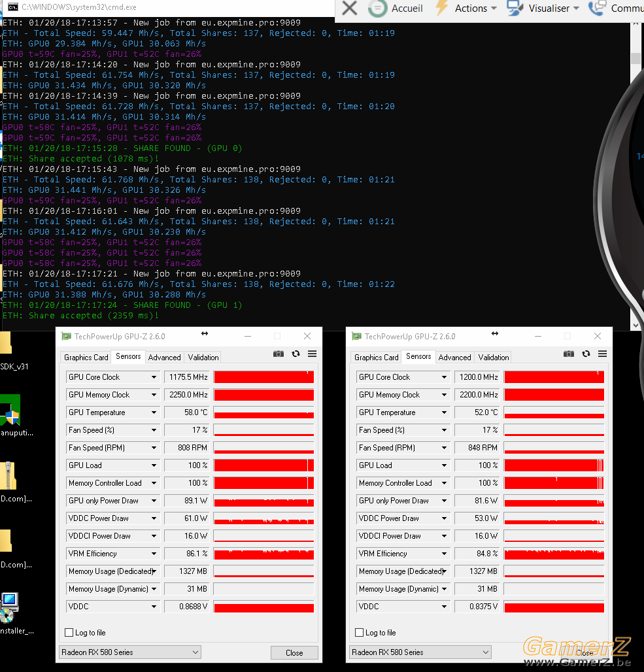
Task: Click GPU only Power Draw graph in right GPU-Z window
Action: pyautogui.click(x=554, y=501)
